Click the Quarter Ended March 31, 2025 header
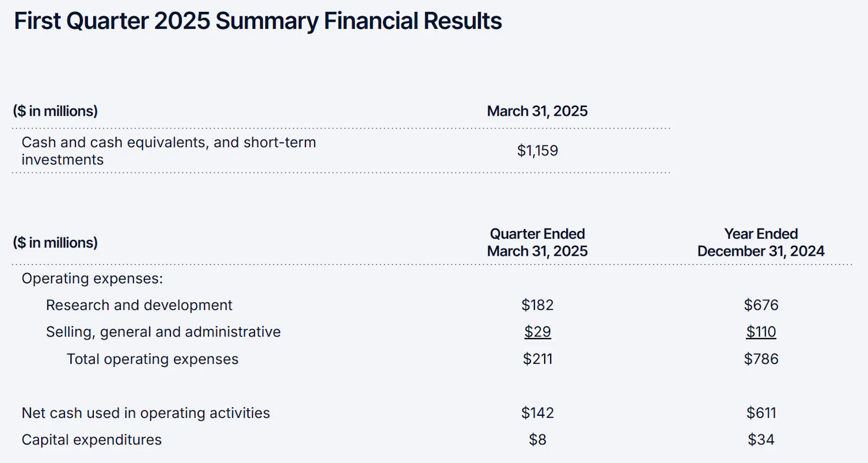This screenshot has width=868, height=463. (x=537, y=242)
